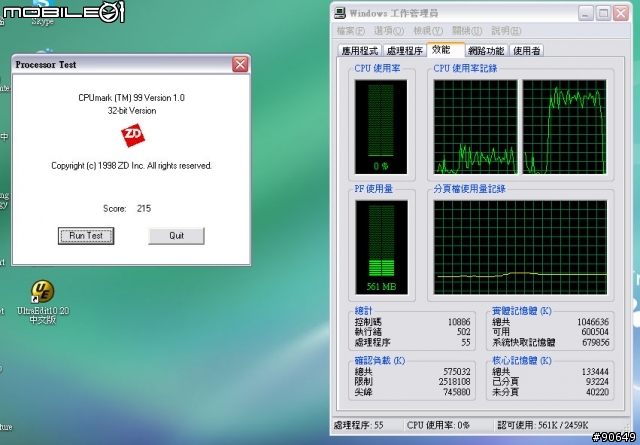The width and height of the screenshot is (640, 445).
Task: Click the status bar 認可使用: 561K / 2459K
Action: point(542,425)
